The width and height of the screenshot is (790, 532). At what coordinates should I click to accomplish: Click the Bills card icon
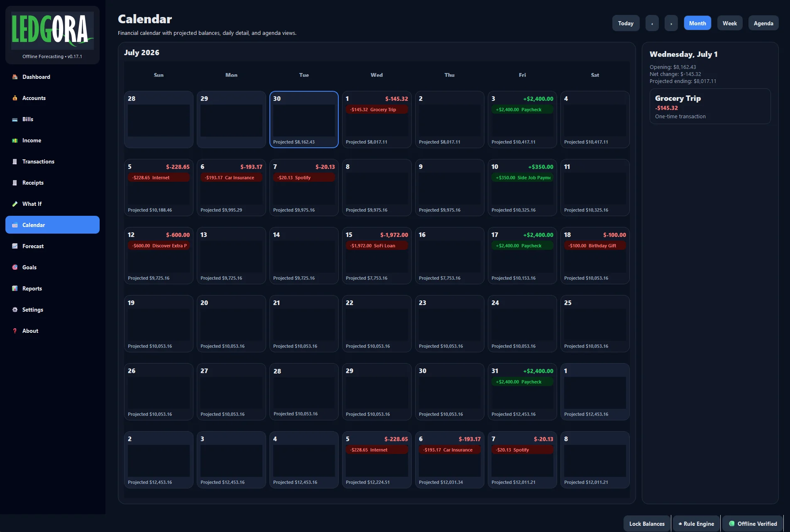point(15,119)
